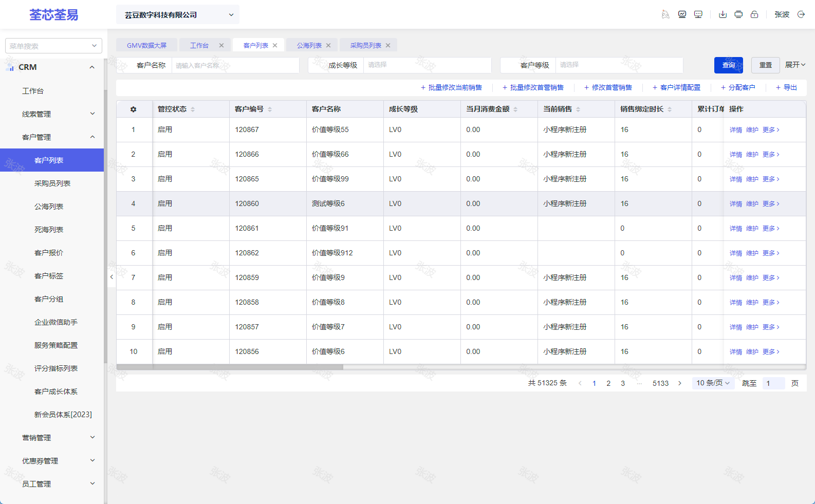Click the mascot assistant icon in header
The image size is (815, 504).
[x=665, y=14]
